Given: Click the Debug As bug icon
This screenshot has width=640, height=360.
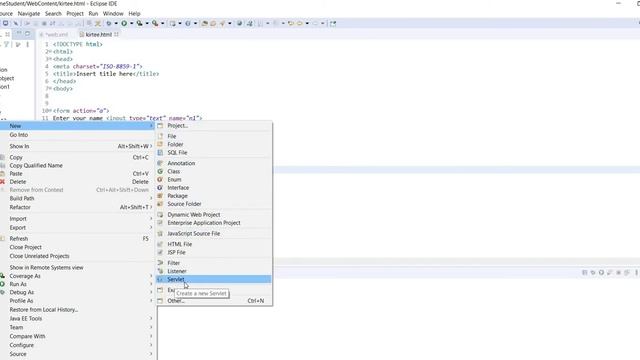Looking at the screenshot, I should click(2, 292).
